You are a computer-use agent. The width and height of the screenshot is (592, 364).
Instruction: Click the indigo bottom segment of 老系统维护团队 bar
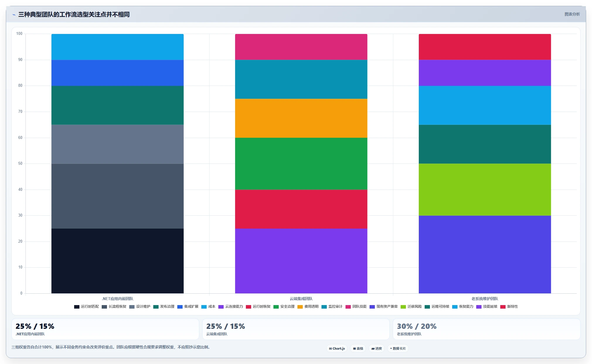point(485,254)
